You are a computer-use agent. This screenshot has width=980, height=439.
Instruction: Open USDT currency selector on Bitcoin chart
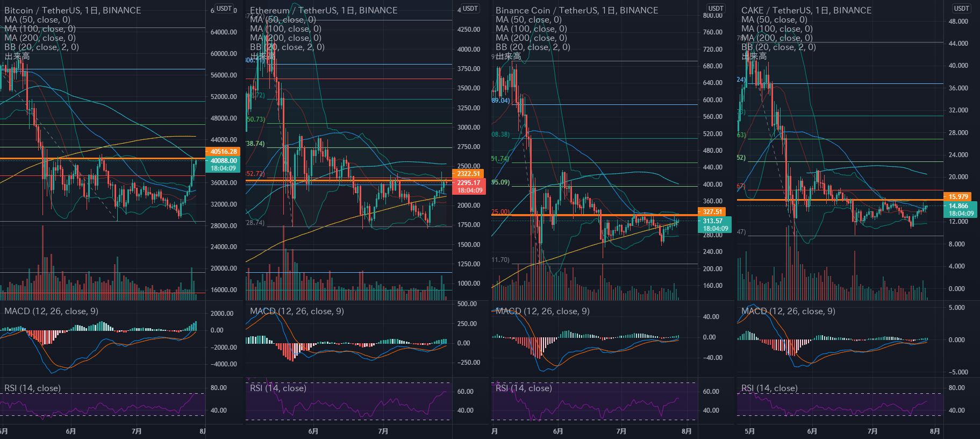click(x=224, y=9)
